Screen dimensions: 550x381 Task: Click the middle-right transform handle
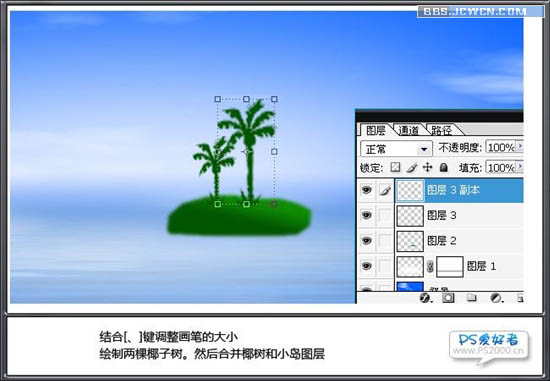coord(274,152)
